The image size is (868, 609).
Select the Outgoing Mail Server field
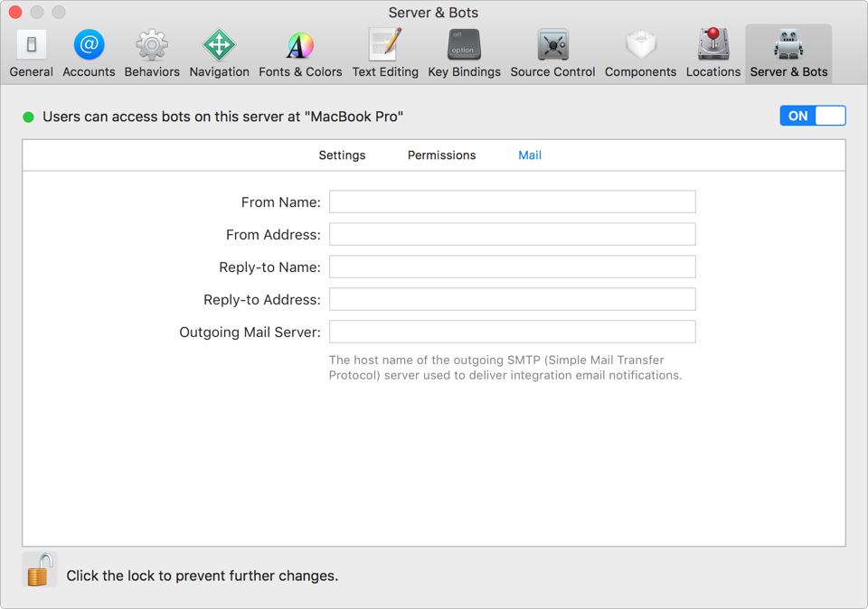(x=512, y=332)
